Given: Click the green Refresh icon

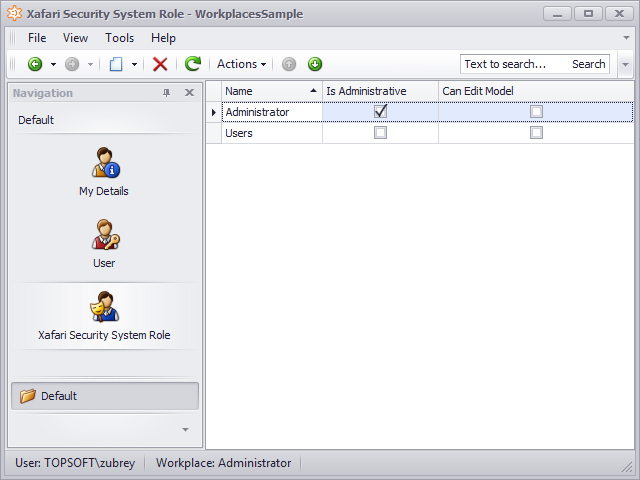Looking at the screenshot, I should coord(193,64).
